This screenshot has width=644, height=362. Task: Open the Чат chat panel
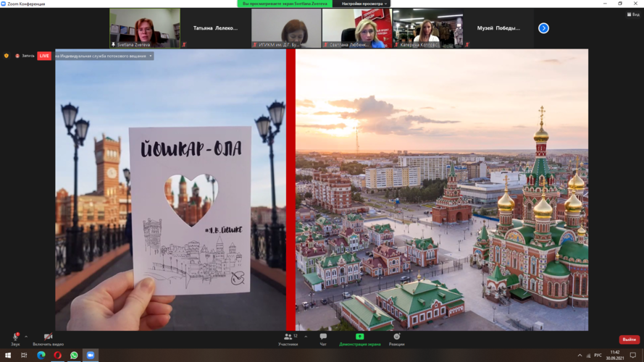[323, 337]
